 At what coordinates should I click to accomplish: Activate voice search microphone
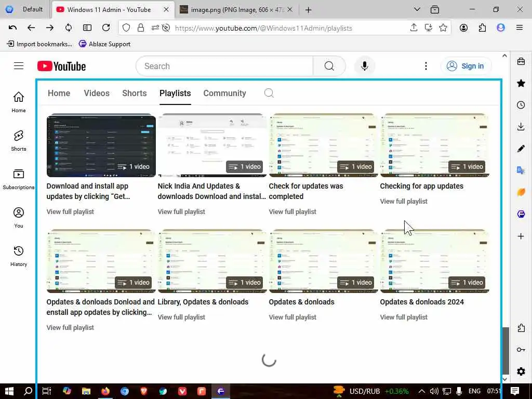point(365,66)
